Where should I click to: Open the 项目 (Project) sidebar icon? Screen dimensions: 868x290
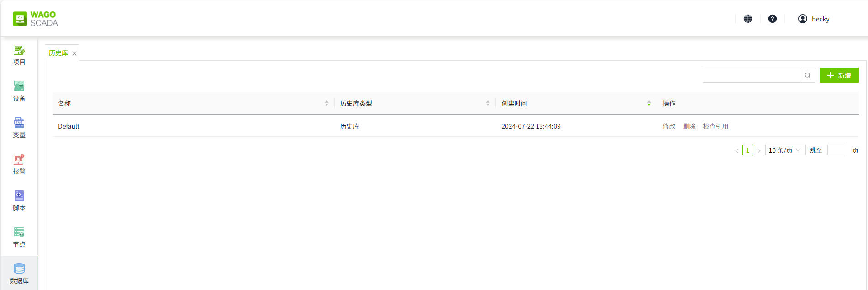tap(19, 55)
